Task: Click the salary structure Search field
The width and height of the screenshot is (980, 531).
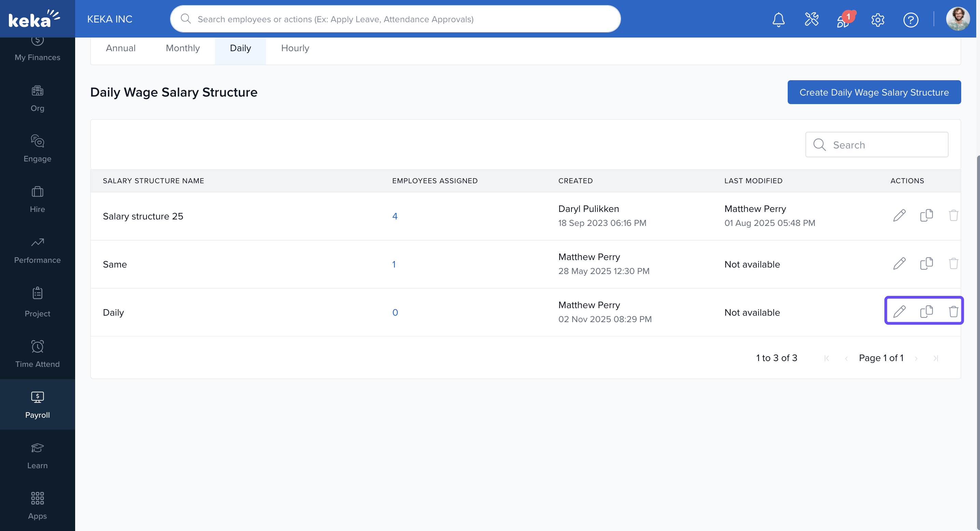Action: [x=883, y=145]
